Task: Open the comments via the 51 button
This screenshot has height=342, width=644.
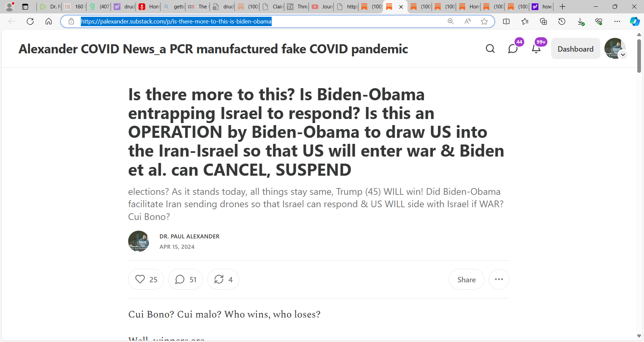Action: pos(185,279)
